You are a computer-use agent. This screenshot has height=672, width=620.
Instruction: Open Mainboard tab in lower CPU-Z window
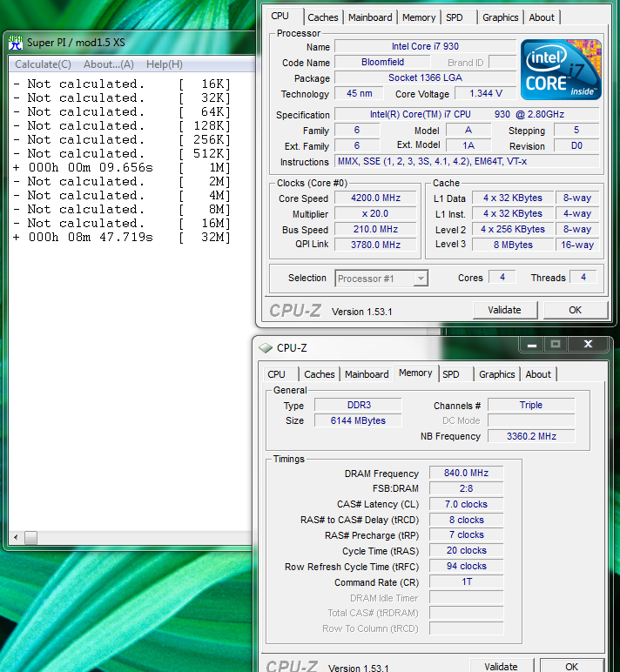[367, 374]
